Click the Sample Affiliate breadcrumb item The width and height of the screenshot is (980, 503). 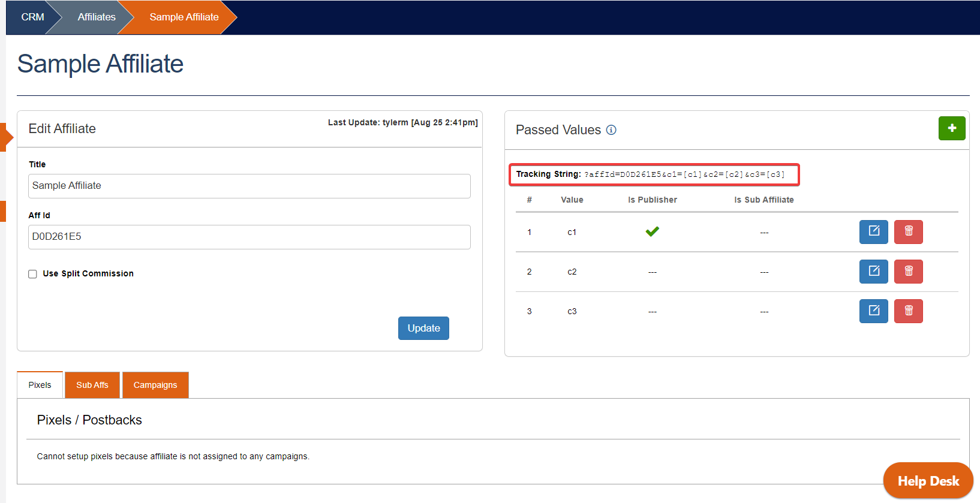click(x=184, y=17)
